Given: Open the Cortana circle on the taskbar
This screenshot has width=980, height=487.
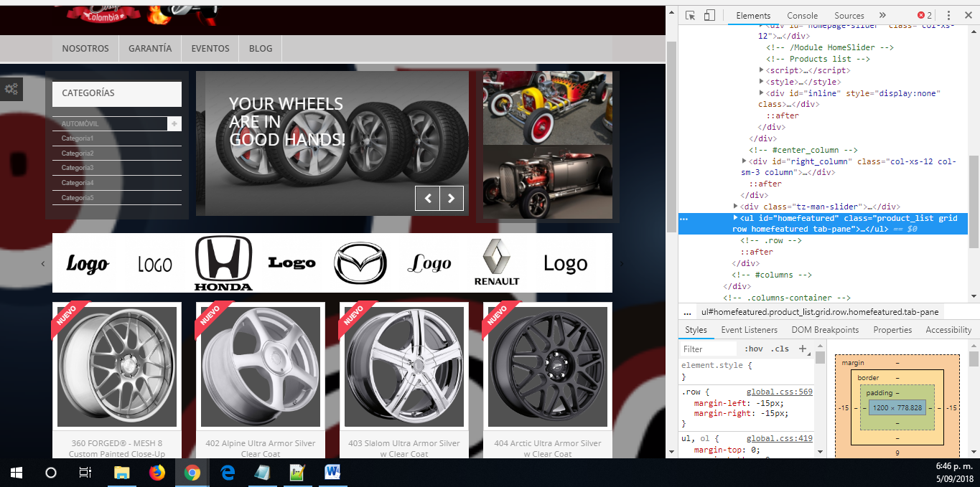Looking at the screenshot, I should pyautogui.click(x=51, y=473).
